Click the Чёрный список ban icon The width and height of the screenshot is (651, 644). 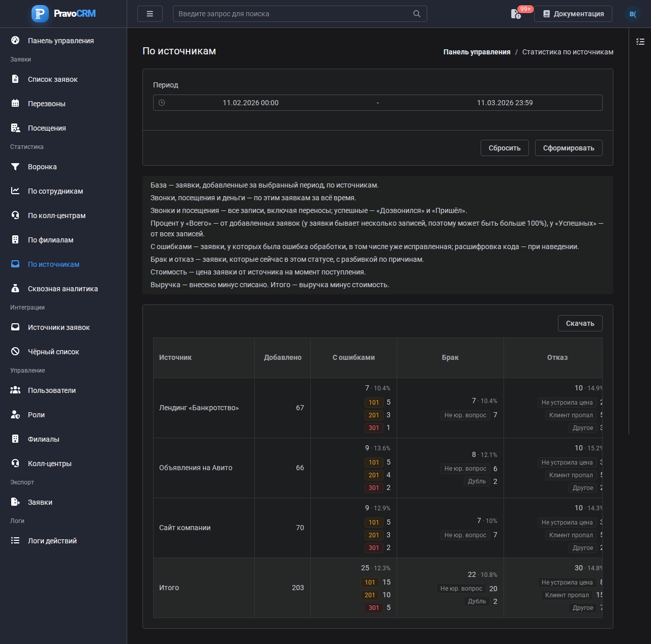[15, 352]
